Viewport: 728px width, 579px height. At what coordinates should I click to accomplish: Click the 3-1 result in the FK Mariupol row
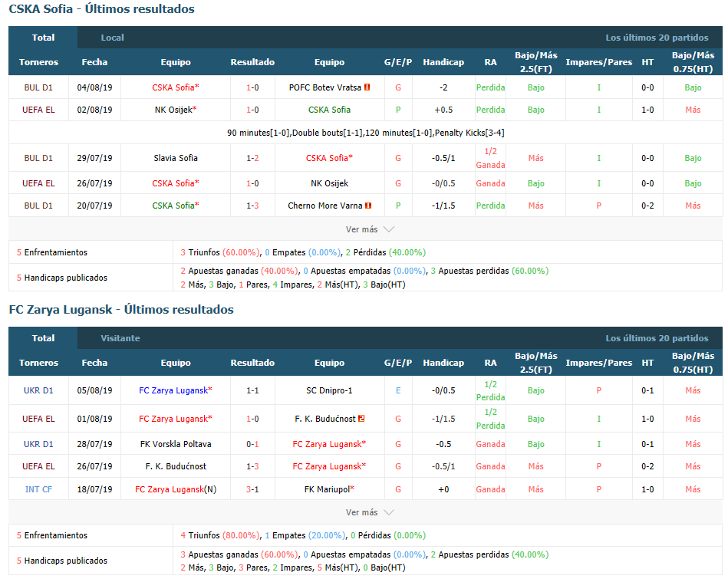tap(252, 489)
